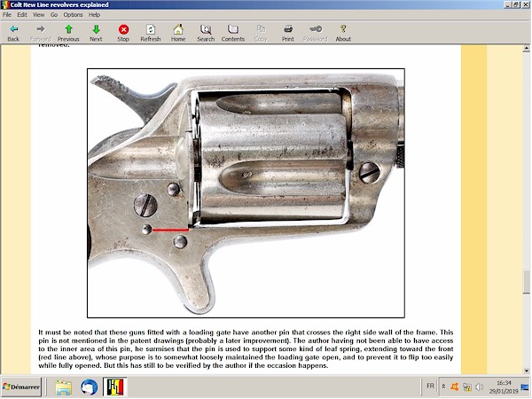532x399 pixels.
Task: Click the scroll up arrow
Action: (x=526, y=49)
